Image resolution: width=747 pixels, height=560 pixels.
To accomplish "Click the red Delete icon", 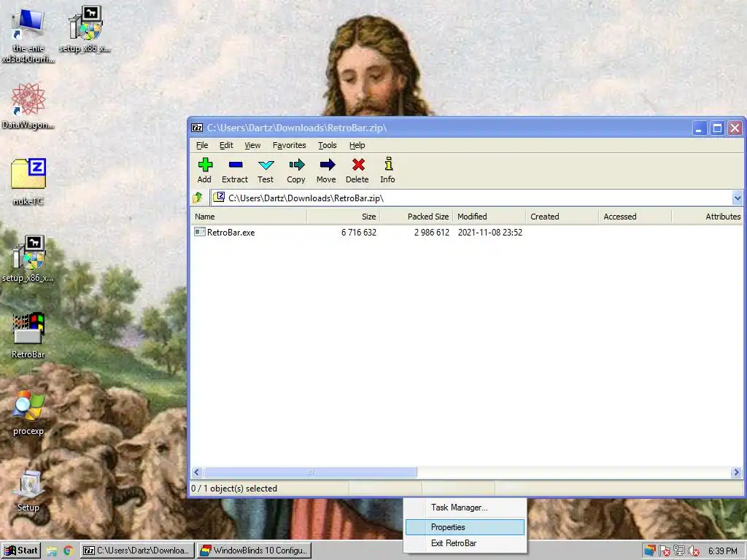I will coord(358,165).
